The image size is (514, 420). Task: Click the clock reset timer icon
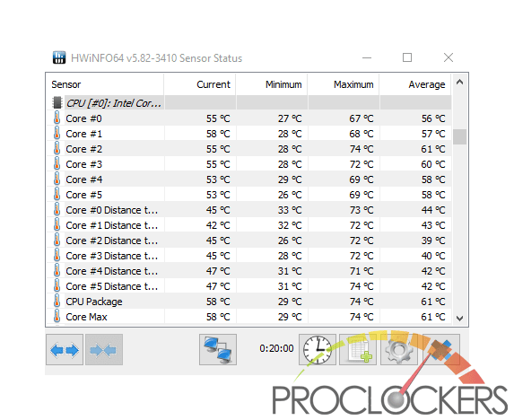tap(318, 350)
